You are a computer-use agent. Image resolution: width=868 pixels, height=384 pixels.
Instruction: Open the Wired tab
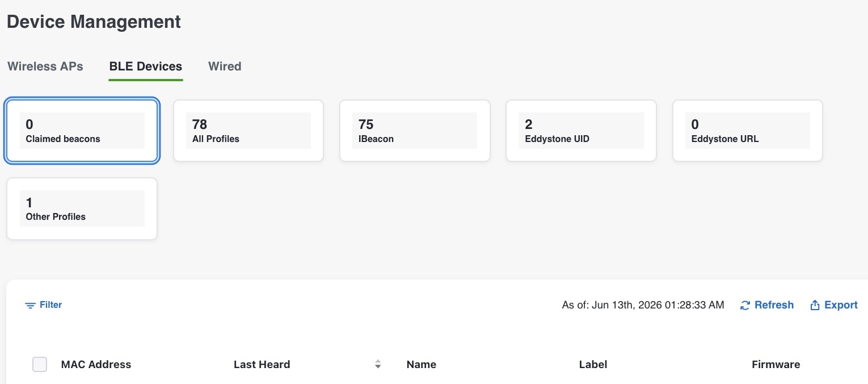click(225, 66)
